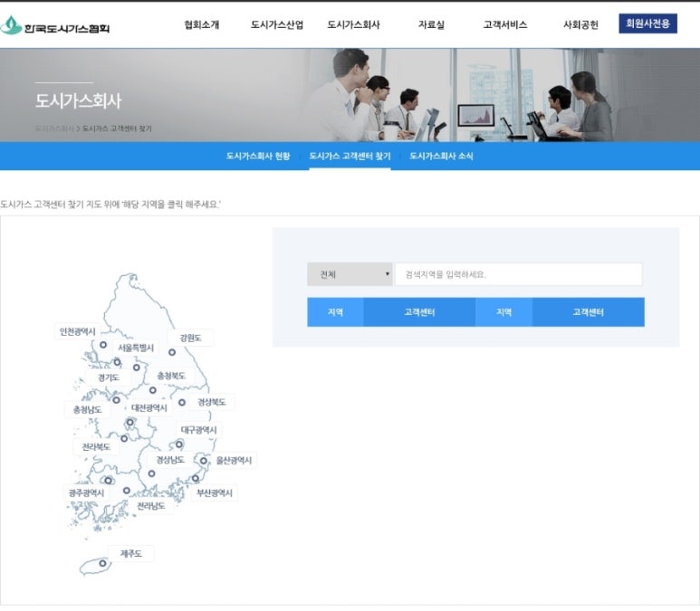The image size is (700, 611).
Task: Click the 검색지역을 입력하세요 search field
Action: (519, 274)
